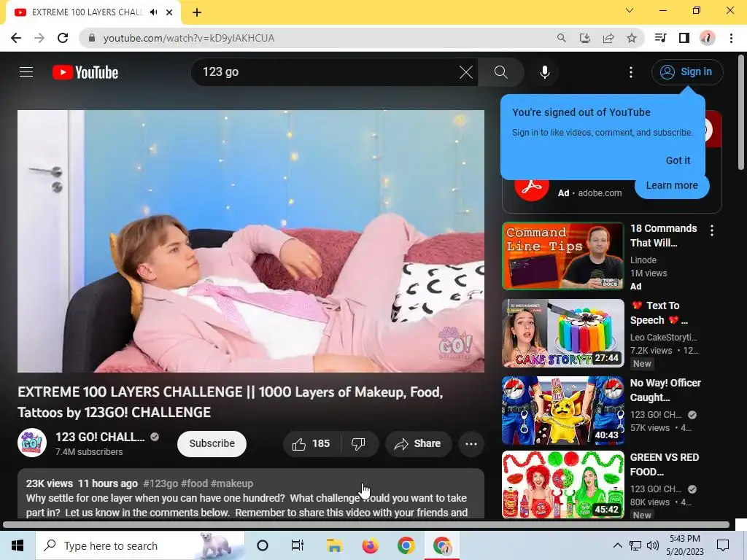Click the #123go hashtag

pyautogui.click(x=160, y=483)
